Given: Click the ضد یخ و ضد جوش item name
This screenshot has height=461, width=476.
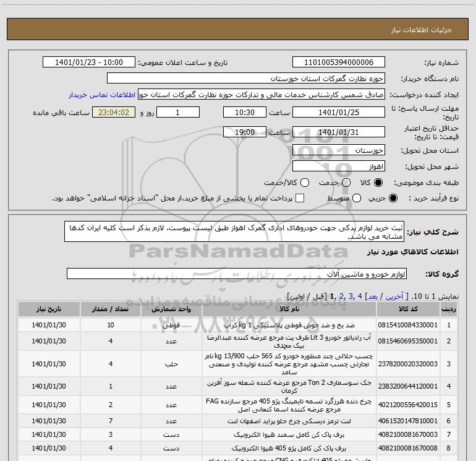Looking at the screenshot, I should pos(289,325).
